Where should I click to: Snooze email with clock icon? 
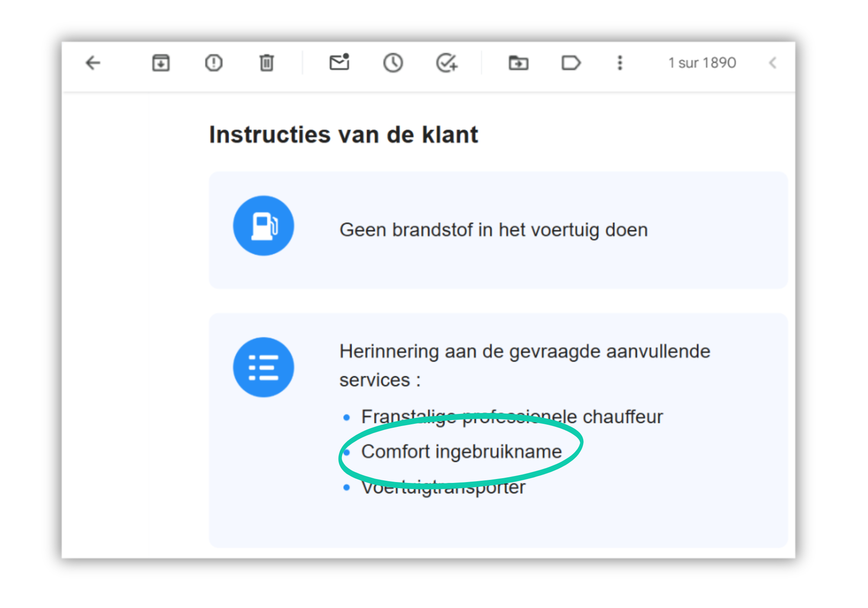pyautogui.click(x=393, y=63)
